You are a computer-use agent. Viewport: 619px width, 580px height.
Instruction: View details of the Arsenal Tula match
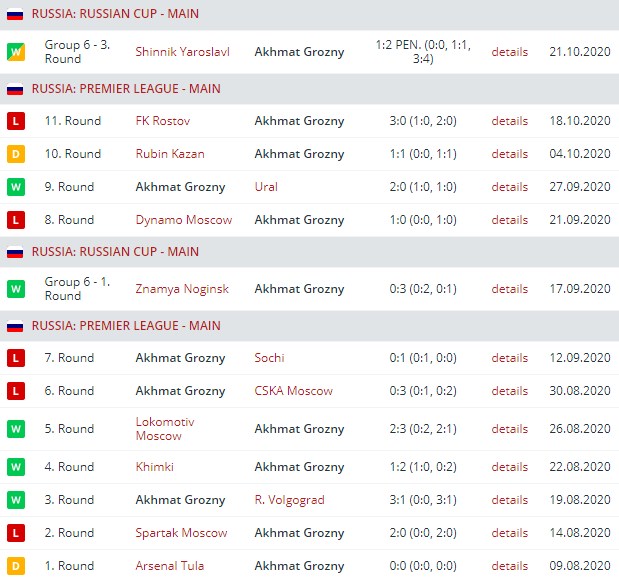509,566
